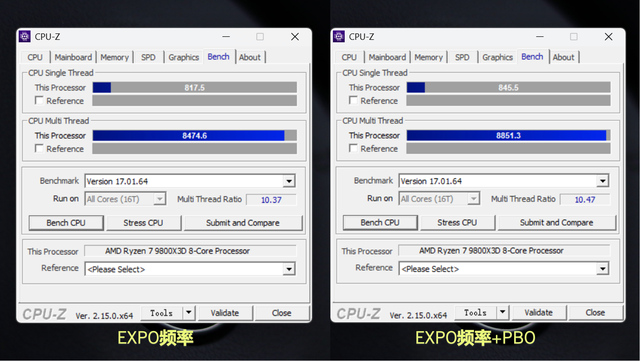Open Reference Please Select dropdown in left window
The width and height of the screenshot is (640, 361).
click(x=190, y=269)
